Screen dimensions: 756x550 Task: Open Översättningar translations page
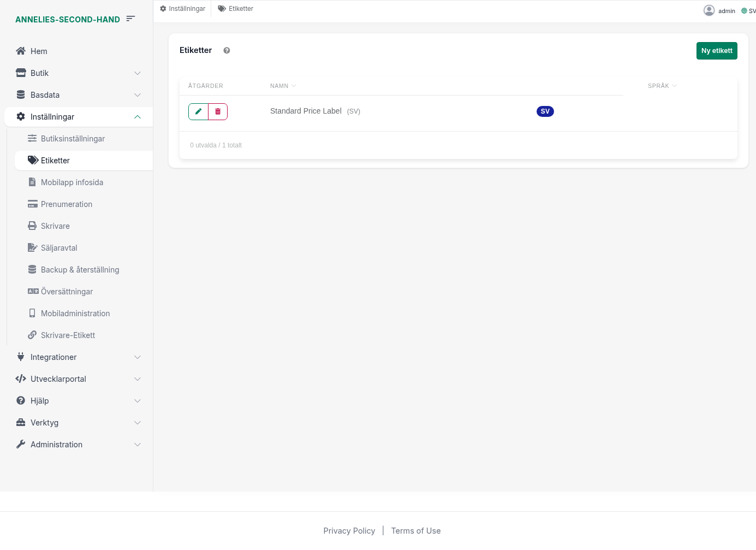67,292
